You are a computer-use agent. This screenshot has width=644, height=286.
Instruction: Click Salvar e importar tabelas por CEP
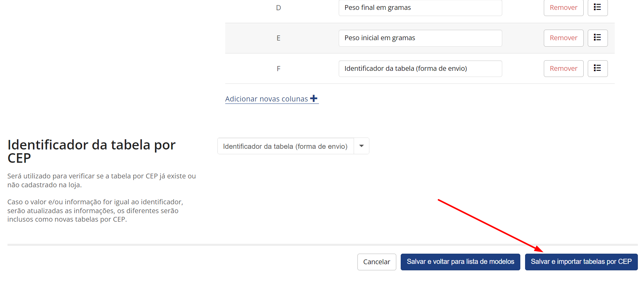tap(581, 262)
